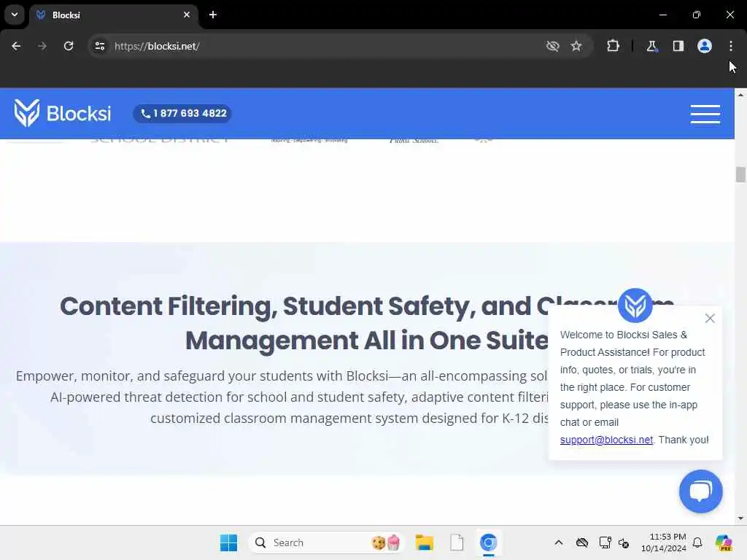This screenshot has width=747, height=560.
Task: Open the Chrome three-dot menu
Action: pyautogui.click(x=731, y=46)
